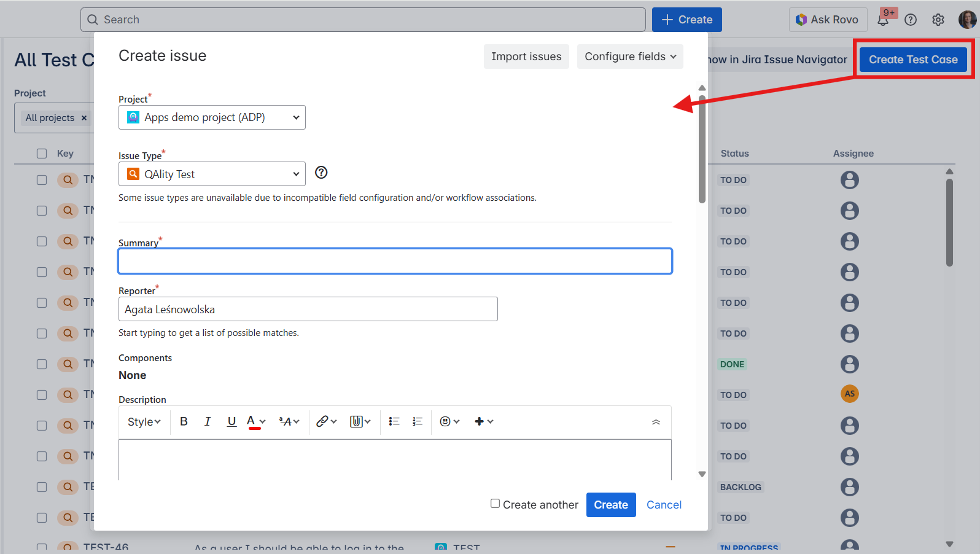Open the notifications bell
The height and width of the screenshot is (554, 980).
click(x=883, y=20)
